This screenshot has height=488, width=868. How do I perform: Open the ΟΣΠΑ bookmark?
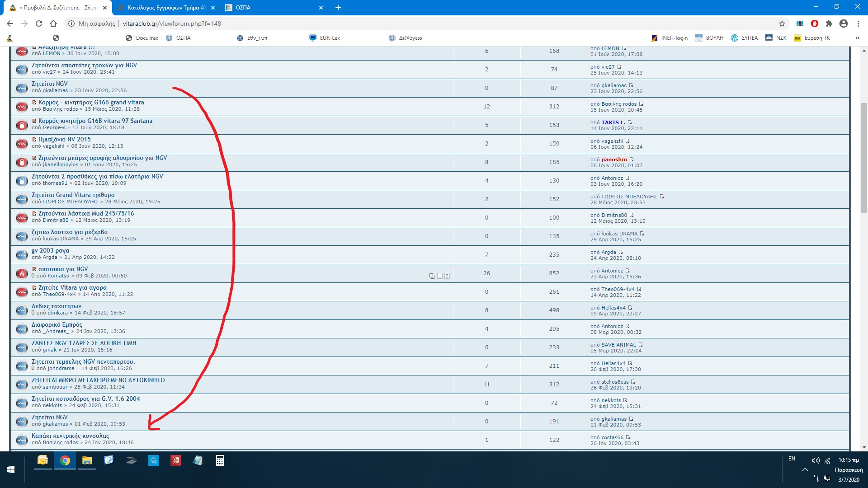(x=178, y=38)
